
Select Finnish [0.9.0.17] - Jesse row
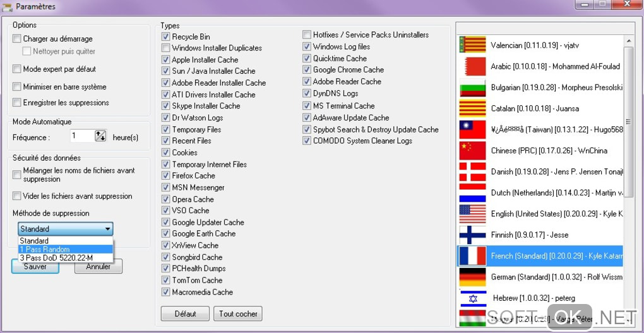(540, 235)
